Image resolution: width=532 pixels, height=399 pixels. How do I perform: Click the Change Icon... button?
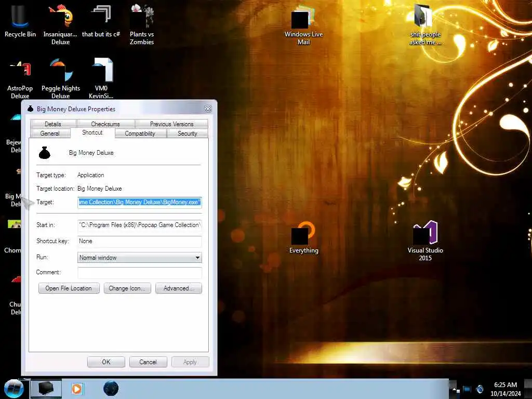click(127, 288)
